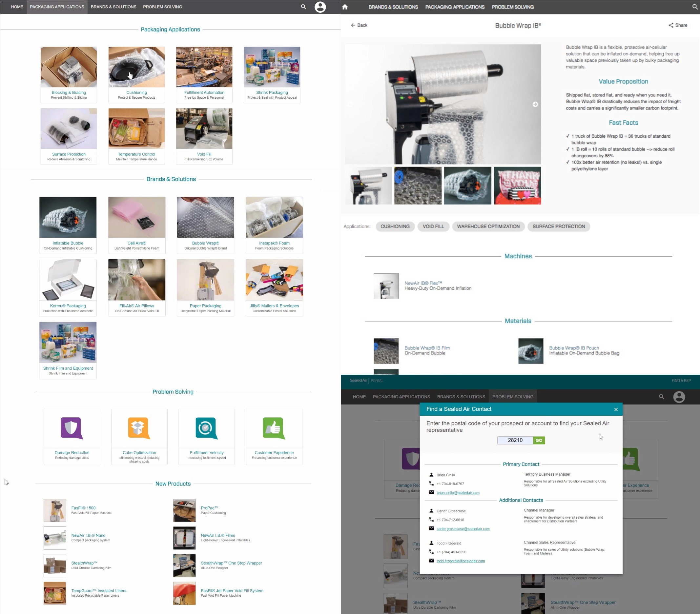700x614 pixels.
Task: Open the user account profile icon
Action: click(320, 7)
